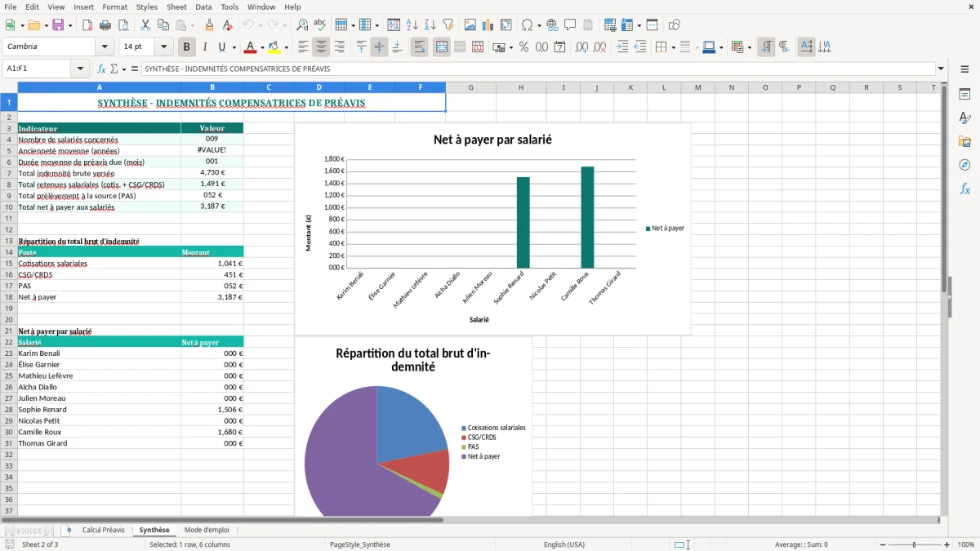
Task: Open Find and Replace icon
Action: tap(302, 25)
